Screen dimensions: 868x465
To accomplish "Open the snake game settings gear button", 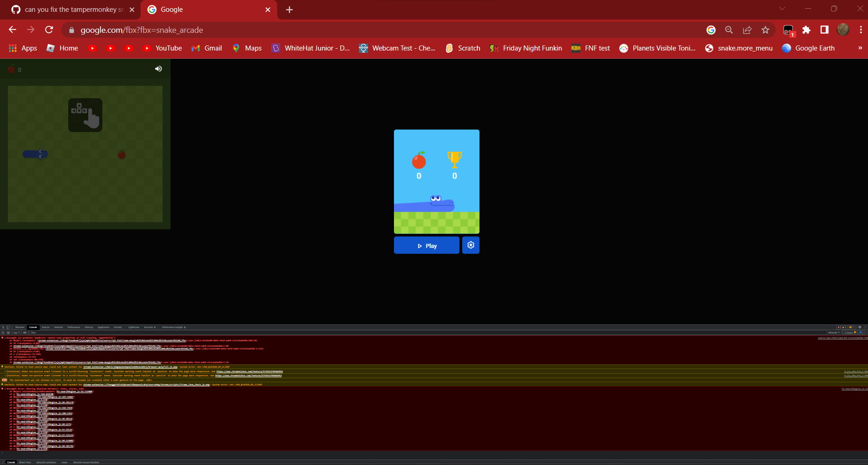I will 471,245.
